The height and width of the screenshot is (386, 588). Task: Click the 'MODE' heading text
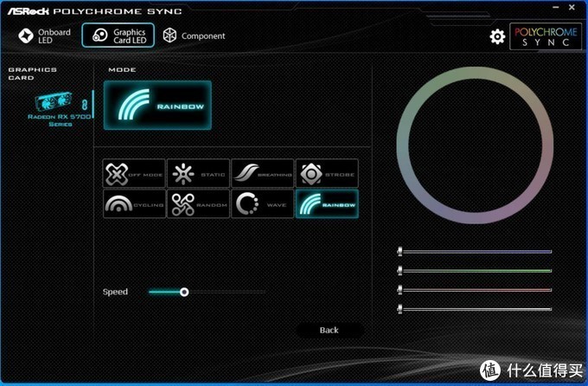(122, 70)
